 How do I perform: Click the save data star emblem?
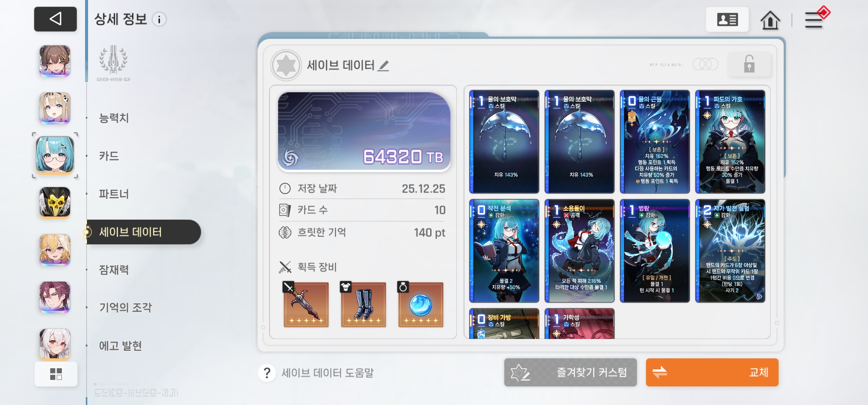(286, 65)
